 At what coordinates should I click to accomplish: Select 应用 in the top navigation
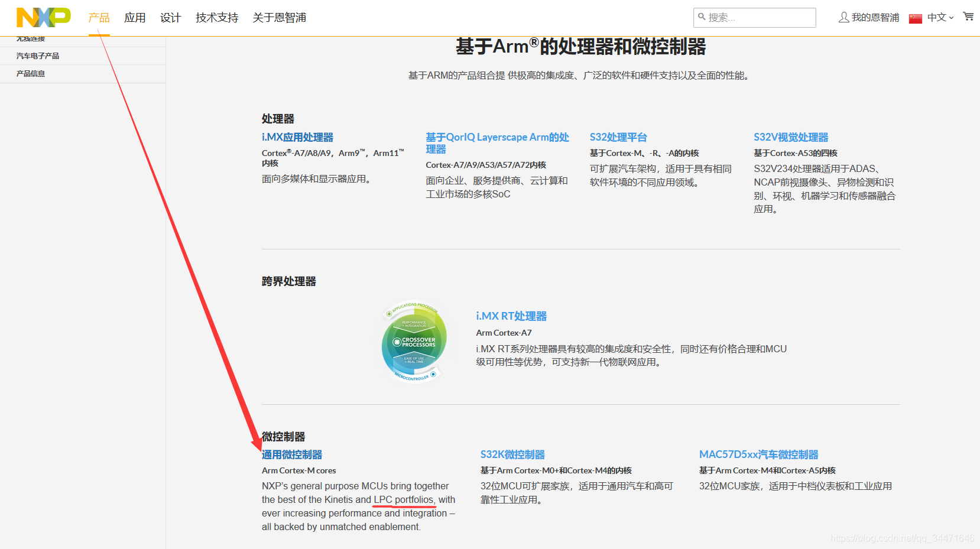(135, 18)
